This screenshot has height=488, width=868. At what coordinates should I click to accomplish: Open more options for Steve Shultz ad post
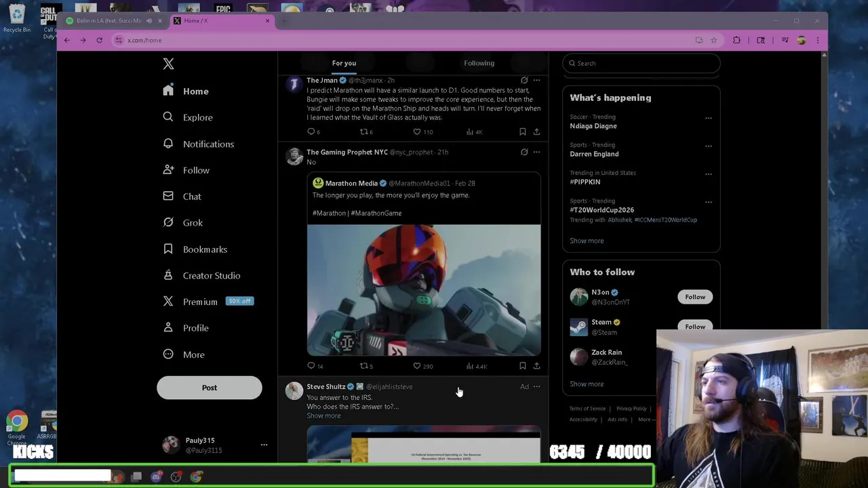536,386
